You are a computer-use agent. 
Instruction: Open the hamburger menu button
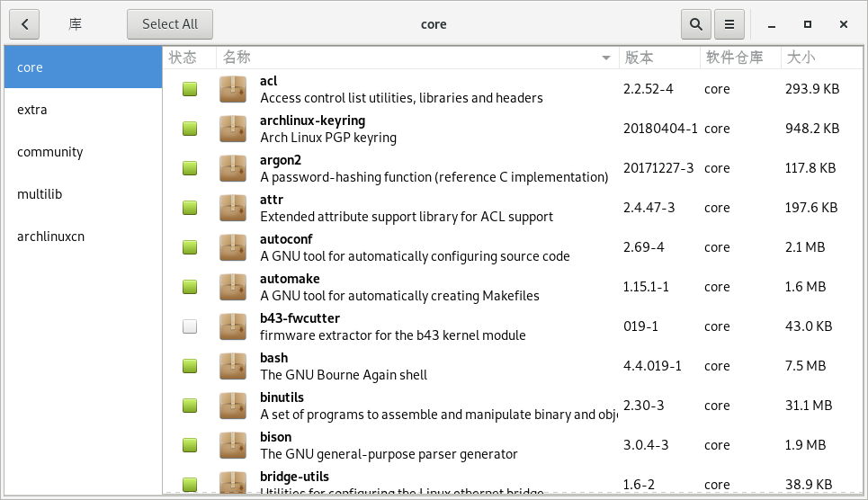coord(729,24)
